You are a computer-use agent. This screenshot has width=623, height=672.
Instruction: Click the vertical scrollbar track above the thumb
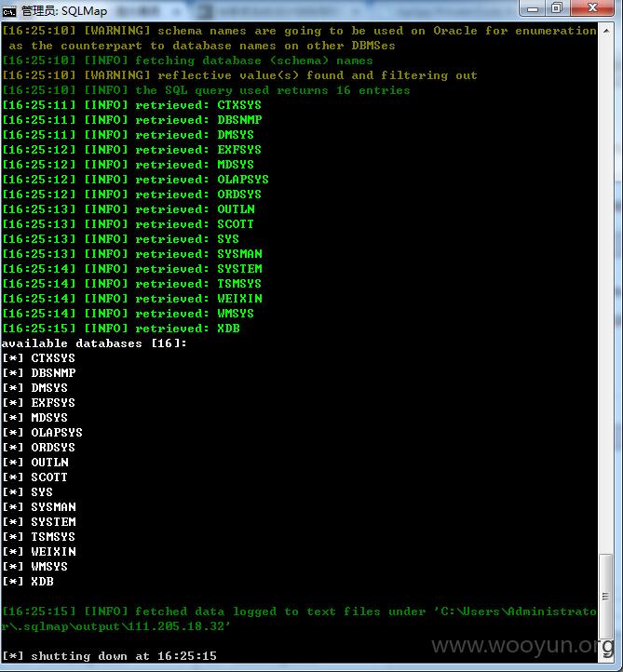pyautogui.click(x=605, y=296)
